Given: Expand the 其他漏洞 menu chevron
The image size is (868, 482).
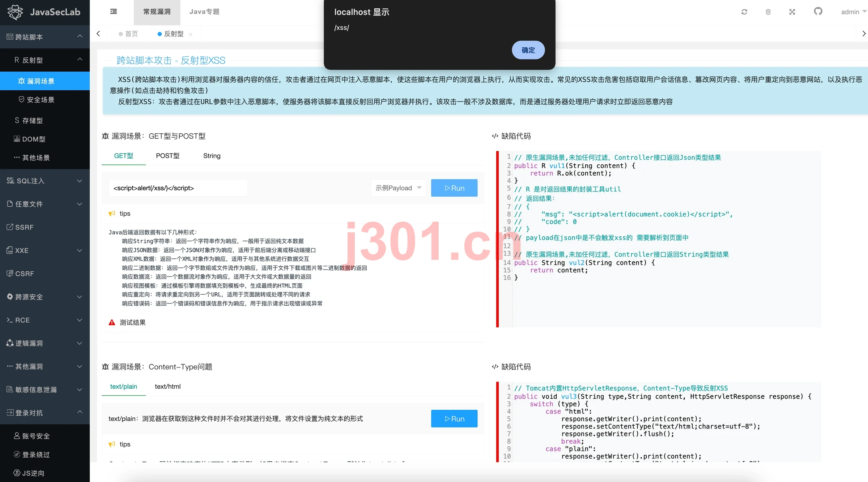Looking at the screenshot, I should (x=80, y=366).
